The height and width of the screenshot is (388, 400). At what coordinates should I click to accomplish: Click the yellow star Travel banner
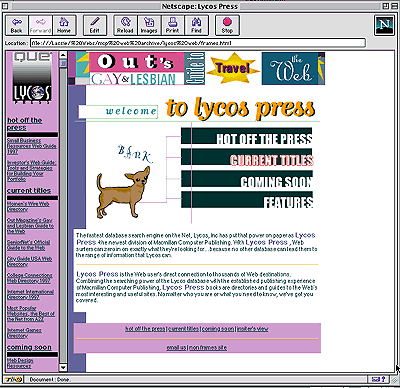pyautogui.click(x=233, y=68)
